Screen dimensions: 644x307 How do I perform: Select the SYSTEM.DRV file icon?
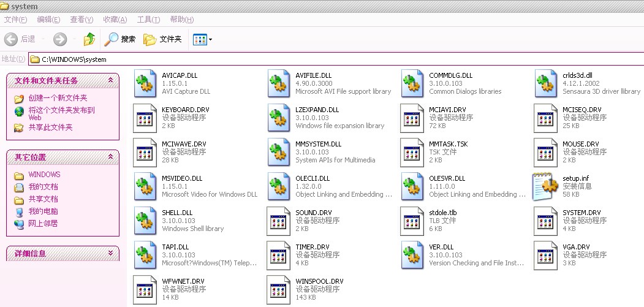click(545, 221)
